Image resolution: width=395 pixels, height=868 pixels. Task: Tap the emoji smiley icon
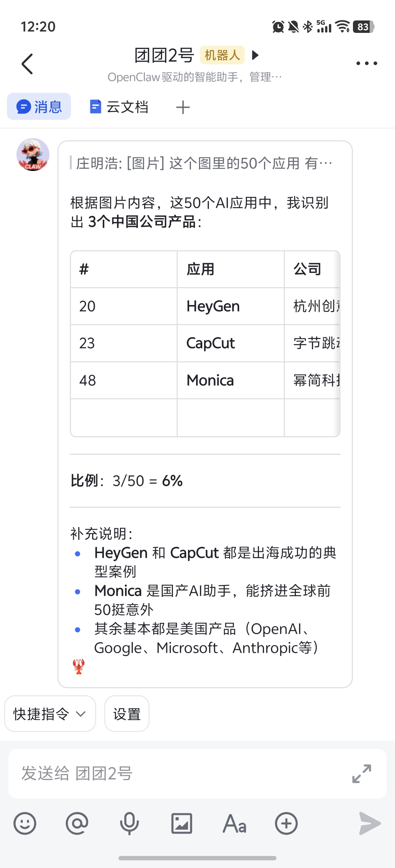[x=25, y=823]
